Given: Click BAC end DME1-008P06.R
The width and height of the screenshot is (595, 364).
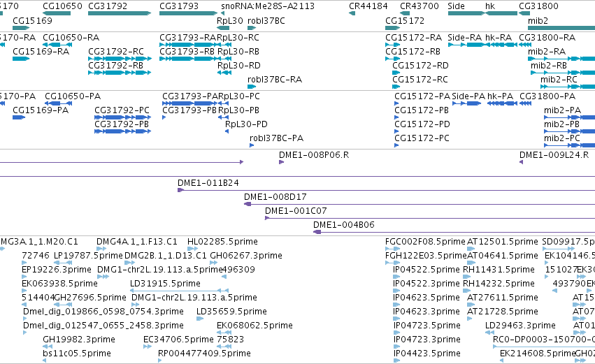Looking at the screenshot, I should coord(314,155).
